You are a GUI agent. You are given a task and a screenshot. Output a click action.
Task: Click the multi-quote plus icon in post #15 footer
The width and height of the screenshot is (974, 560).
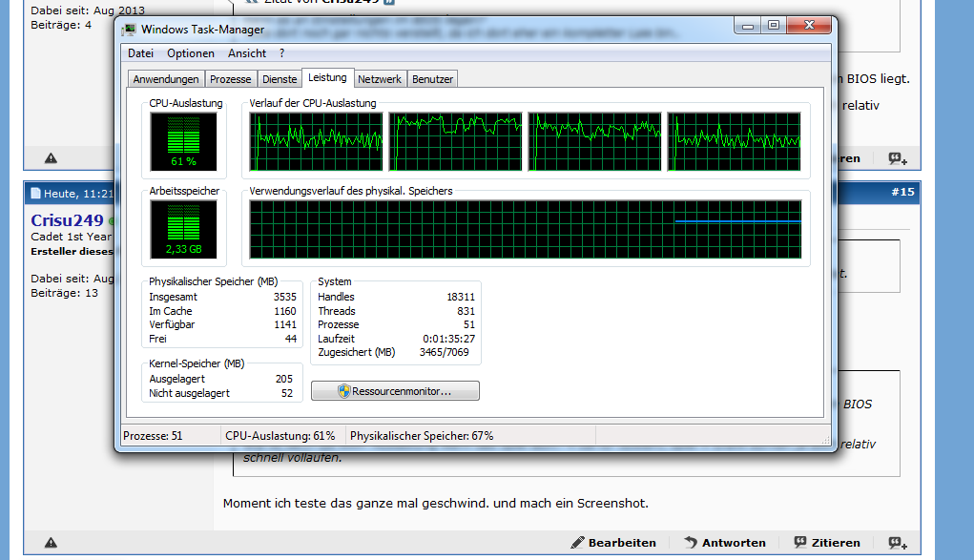point(898,543)
